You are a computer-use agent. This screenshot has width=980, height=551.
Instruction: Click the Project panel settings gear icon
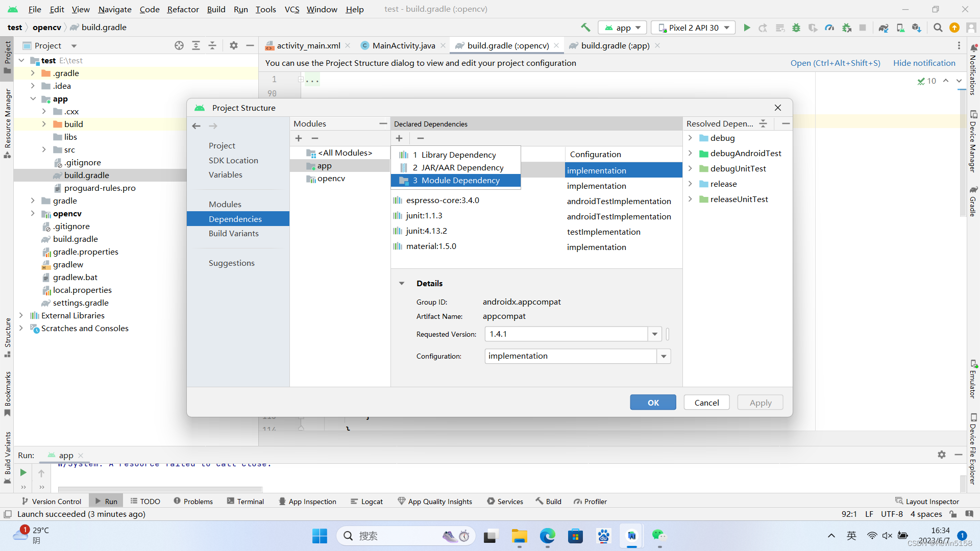click(x=234, y=45)
